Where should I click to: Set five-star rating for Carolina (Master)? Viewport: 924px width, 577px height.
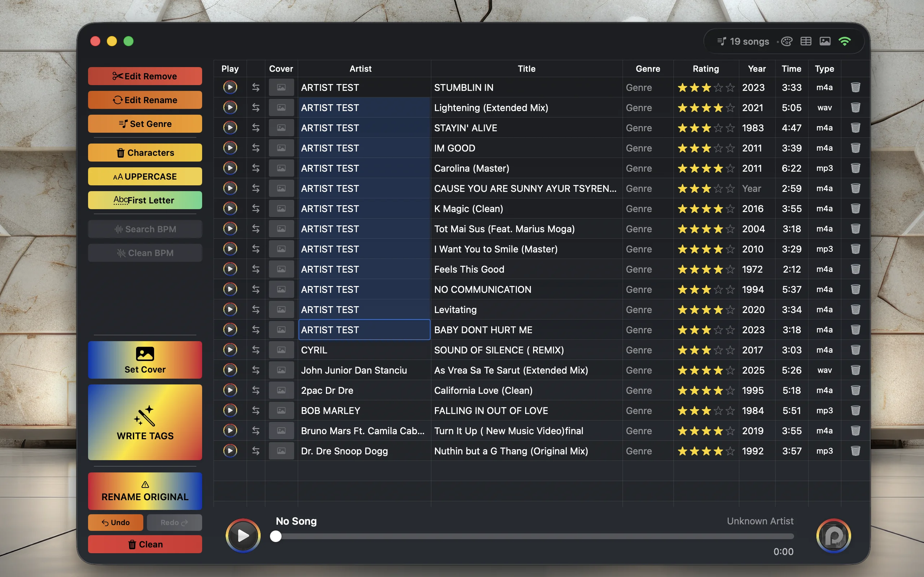(730, 168)
